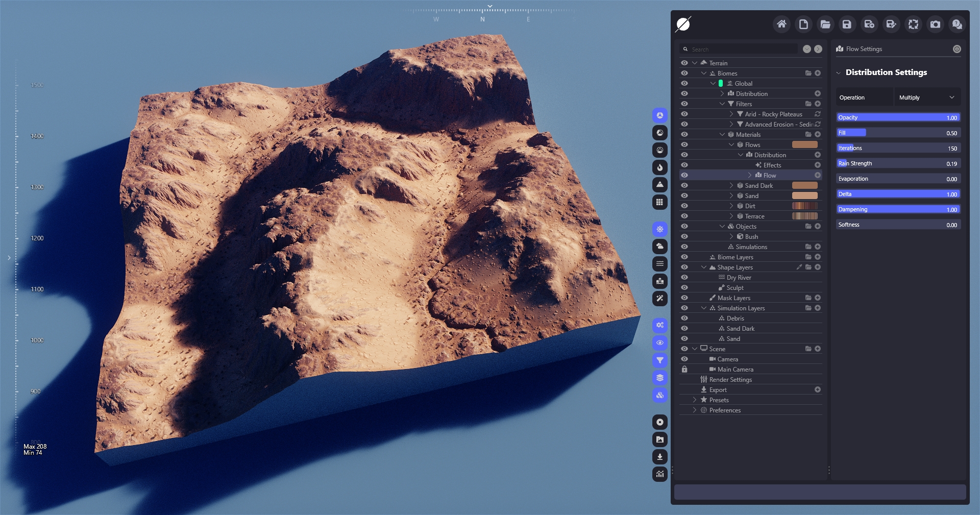Open the help chat icon
This screenshot has height=515, width=980.
pos(957,24)
